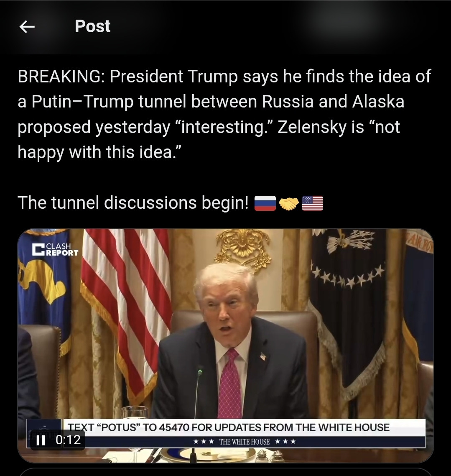Open the post text starting with BREAKING

click(224, 114)
